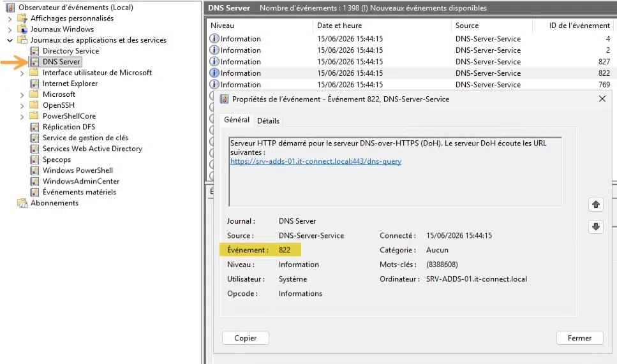Click the Fermer button
The width and height of the screenshot is (617, 364).
click(579, 338)
